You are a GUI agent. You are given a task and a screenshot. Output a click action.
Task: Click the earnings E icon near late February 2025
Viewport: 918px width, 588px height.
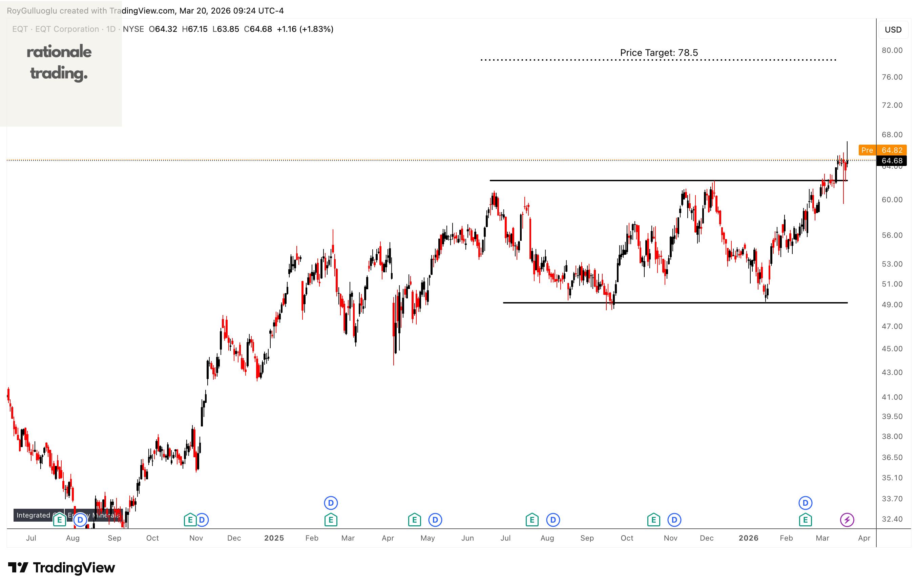click(331, 520)
